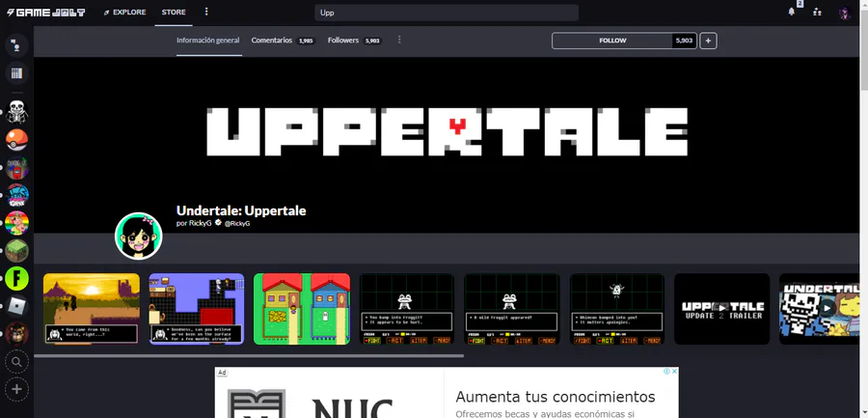Screen dimensions: 868x418
Task: Open the Explore page
Action: coord(125,13)
